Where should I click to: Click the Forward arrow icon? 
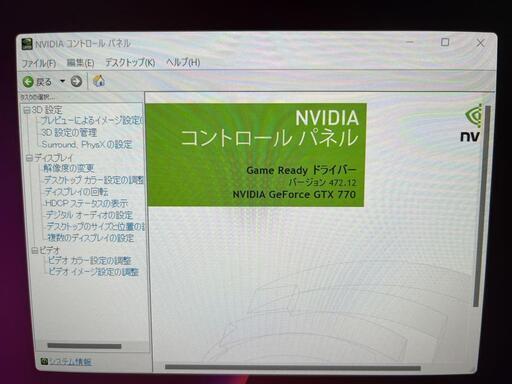pyautogui.click(x=76, y=81)
